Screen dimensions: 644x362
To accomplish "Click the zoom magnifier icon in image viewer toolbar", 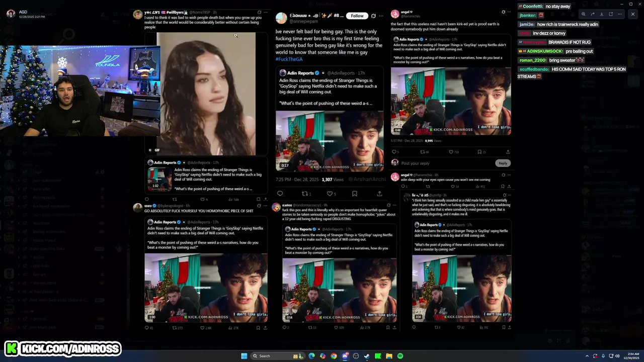I will [584, 14].
